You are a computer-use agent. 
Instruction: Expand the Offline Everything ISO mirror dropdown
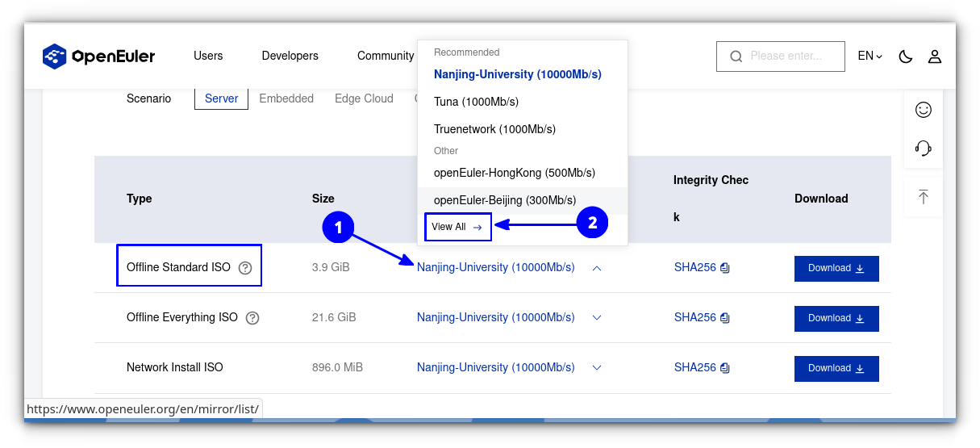[597, 318]
